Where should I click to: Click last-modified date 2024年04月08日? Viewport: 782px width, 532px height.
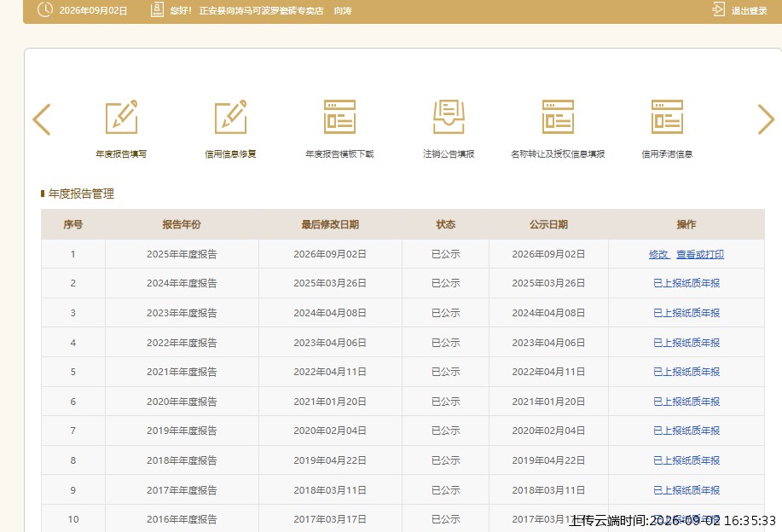click(330, 313)
